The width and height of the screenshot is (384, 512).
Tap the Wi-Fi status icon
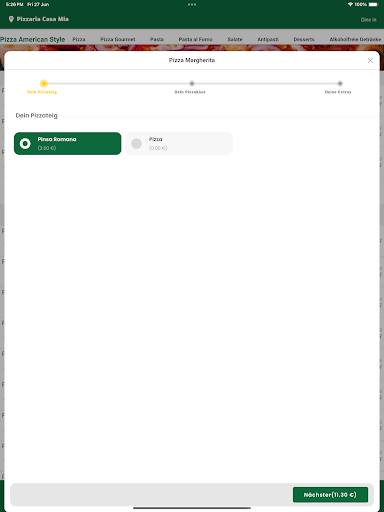pyautogui.click(x=350, y=4)
